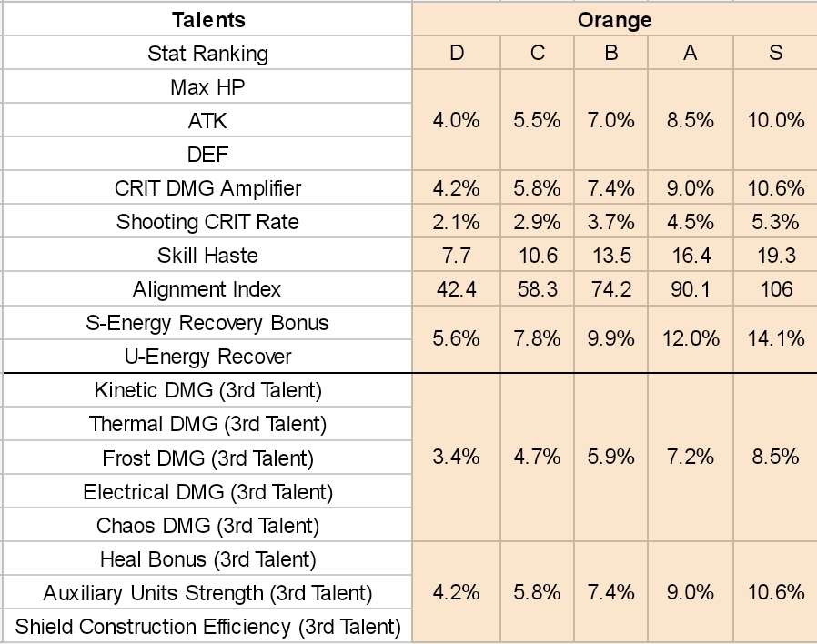The image size is (817, 644).
Task: Click the Alignment Index value 106
Action: coord(775,289)
